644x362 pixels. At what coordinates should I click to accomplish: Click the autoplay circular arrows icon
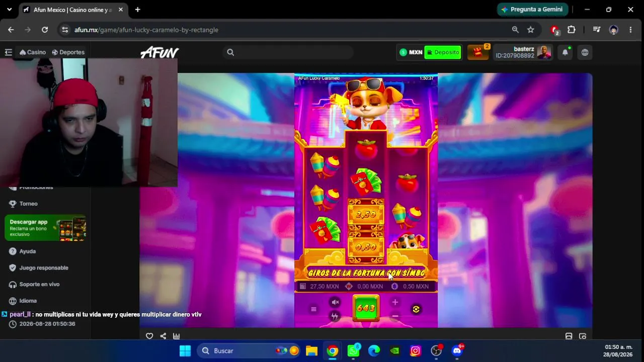click(416, 309)
